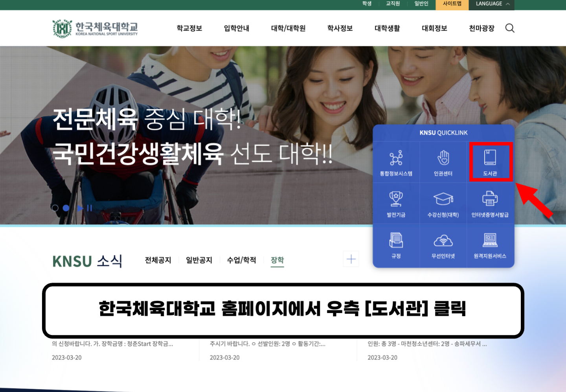This screenshot has width=566, height=392.
Task: Open the 대학/대학원 main menu
Action: (288, 28)
